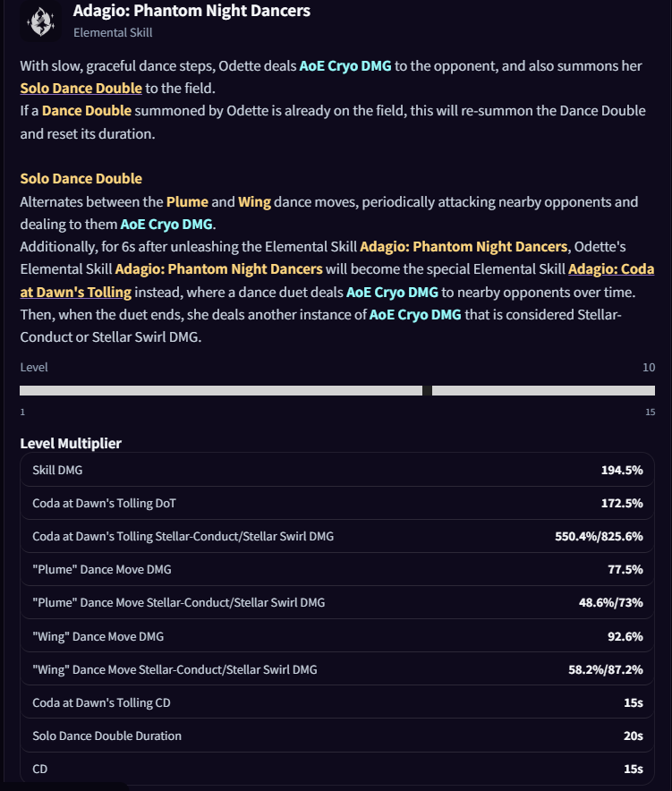Click the yellow Solo Dance Double heading
This screenshot has height=791, width=672.
(81, 179)
